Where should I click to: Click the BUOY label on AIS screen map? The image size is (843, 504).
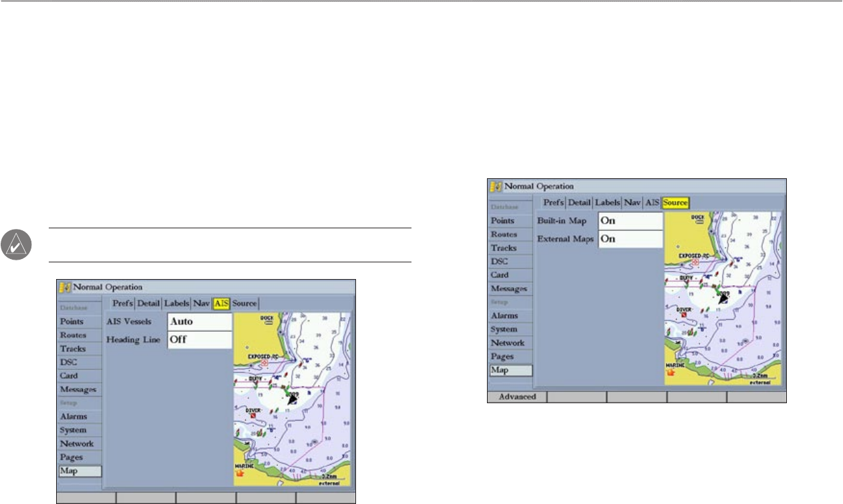[256, 379]
